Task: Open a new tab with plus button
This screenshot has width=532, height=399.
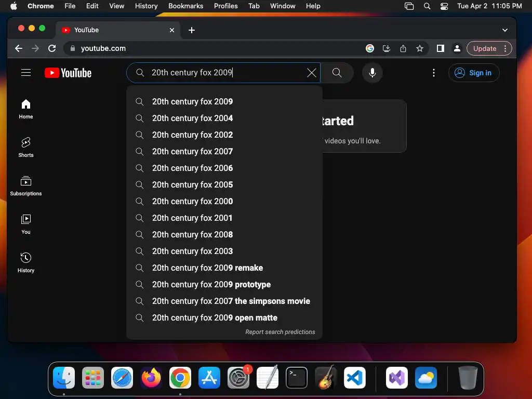Action: pos(192,30)
